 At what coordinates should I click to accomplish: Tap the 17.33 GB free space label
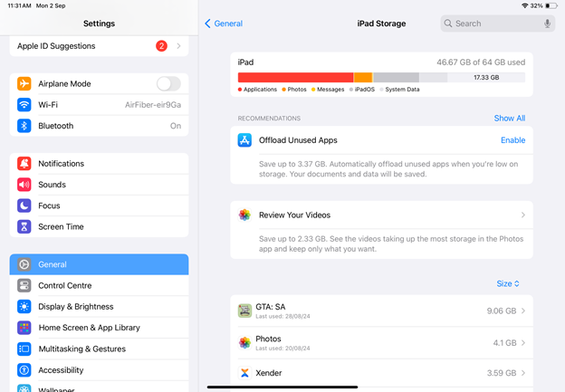tap(486, 78)
